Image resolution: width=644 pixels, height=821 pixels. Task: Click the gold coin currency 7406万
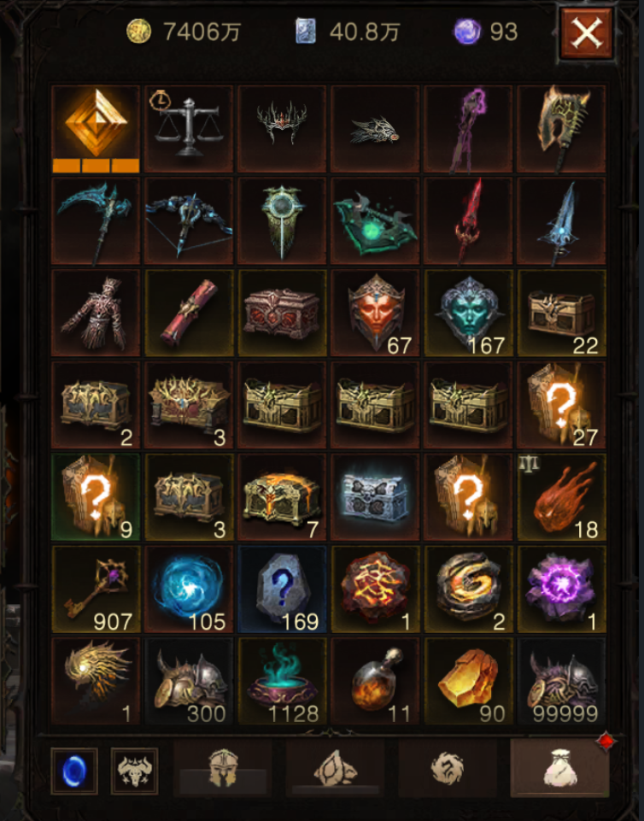pos(184,32)
